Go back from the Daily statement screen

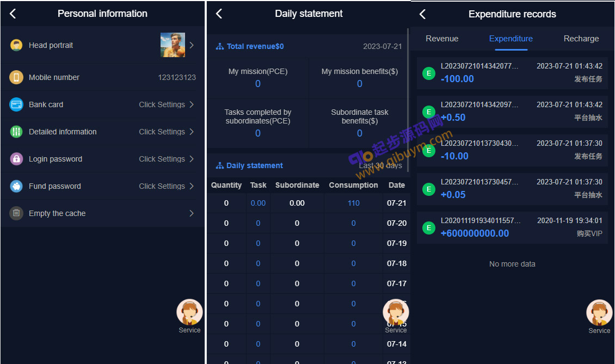tap(219, 14)
